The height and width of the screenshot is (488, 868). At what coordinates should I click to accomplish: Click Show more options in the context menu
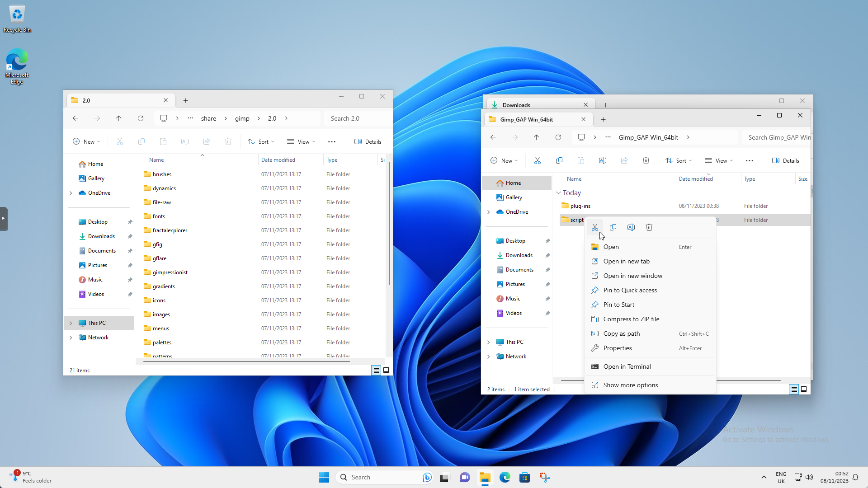tap(630, 385)
